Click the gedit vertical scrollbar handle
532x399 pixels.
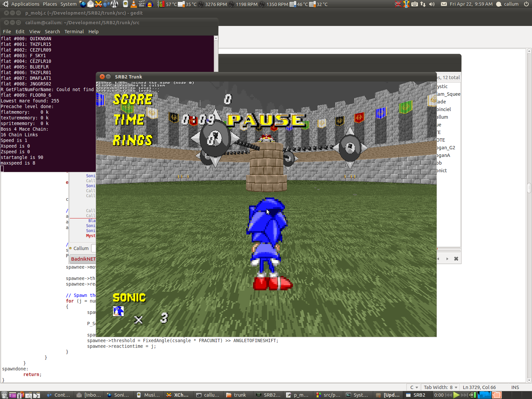(x=529, y=188)
